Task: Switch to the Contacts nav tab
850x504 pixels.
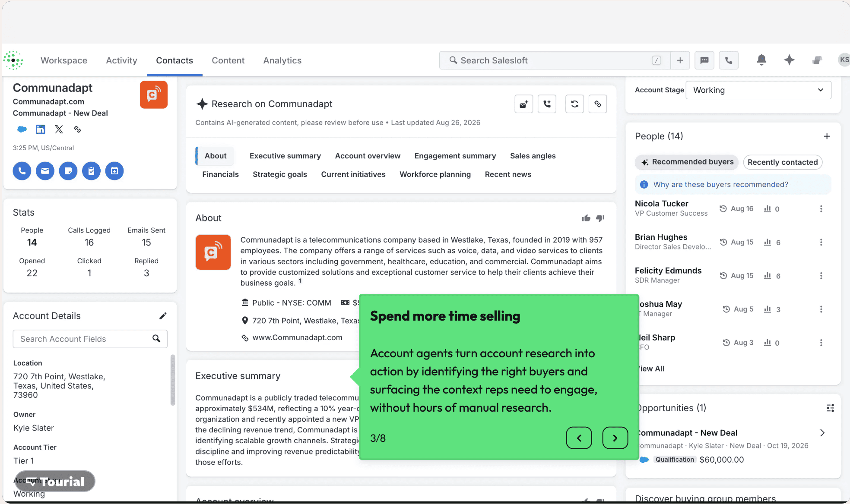Action: 174,60
